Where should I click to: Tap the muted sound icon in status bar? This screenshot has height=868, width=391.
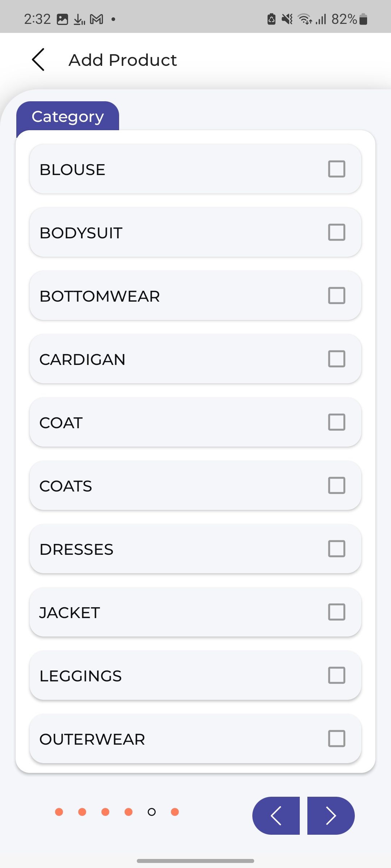click(x=287, y=19)
